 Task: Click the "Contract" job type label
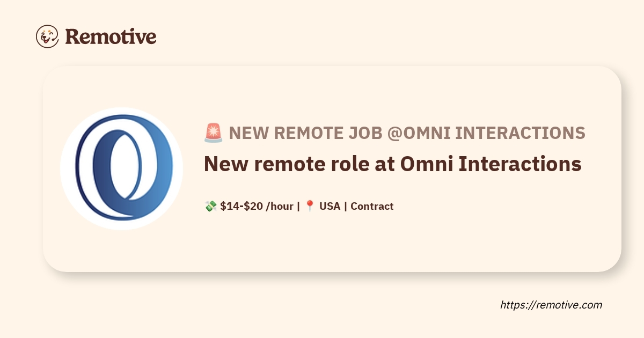pyautogui.click(x=372, y=206)
